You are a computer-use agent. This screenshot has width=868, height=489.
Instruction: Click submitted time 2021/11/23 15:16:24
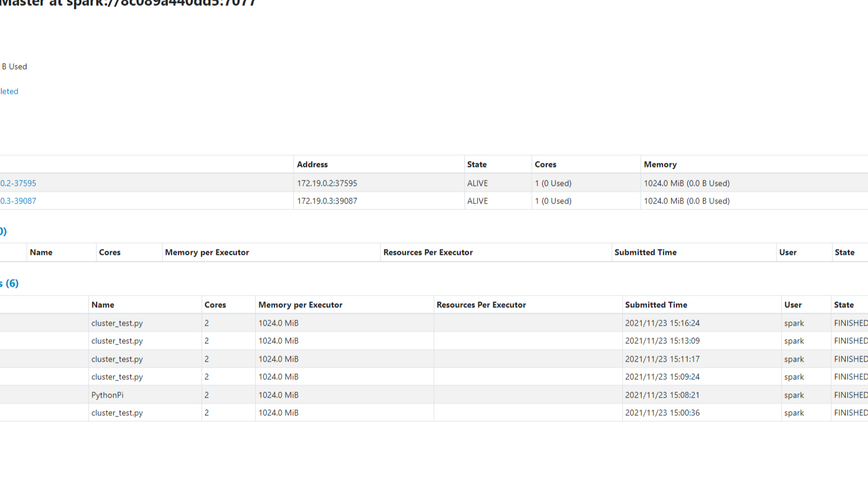pyautogui.click(x=662, y=323)
